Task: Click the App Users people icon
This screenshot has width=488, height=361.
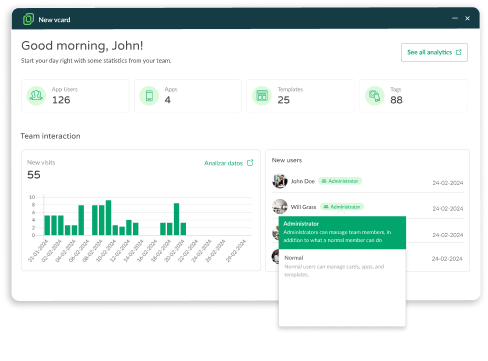Action: (x=36, y=96)
